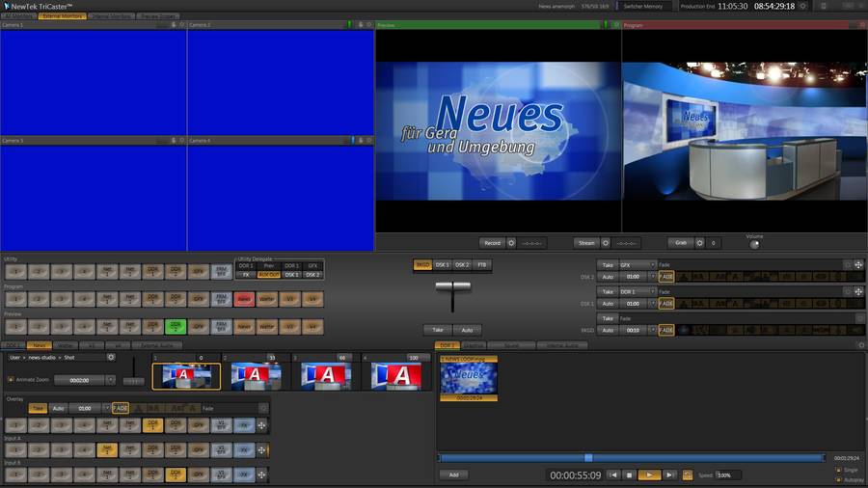Skip to previous clip in DDR

coord(612,474)
